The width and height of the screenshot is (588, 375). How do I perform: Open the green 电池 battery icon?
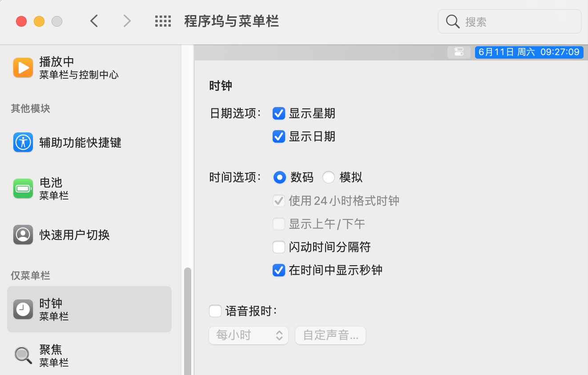23,188
